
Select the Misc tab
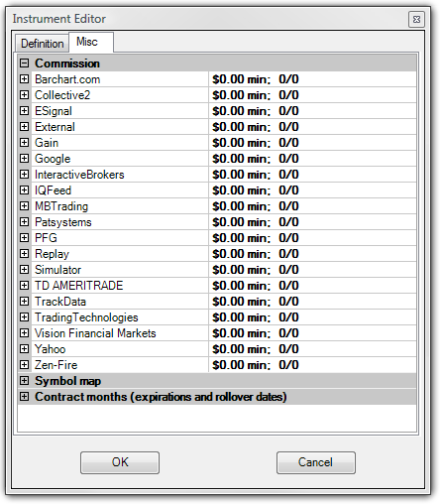[91, 42]
